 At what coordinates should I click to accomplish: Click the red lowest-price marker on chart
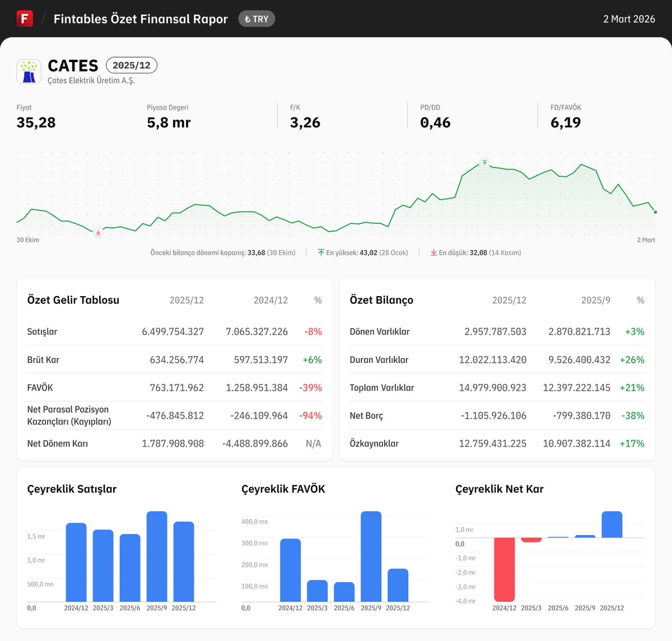(98, 232)
